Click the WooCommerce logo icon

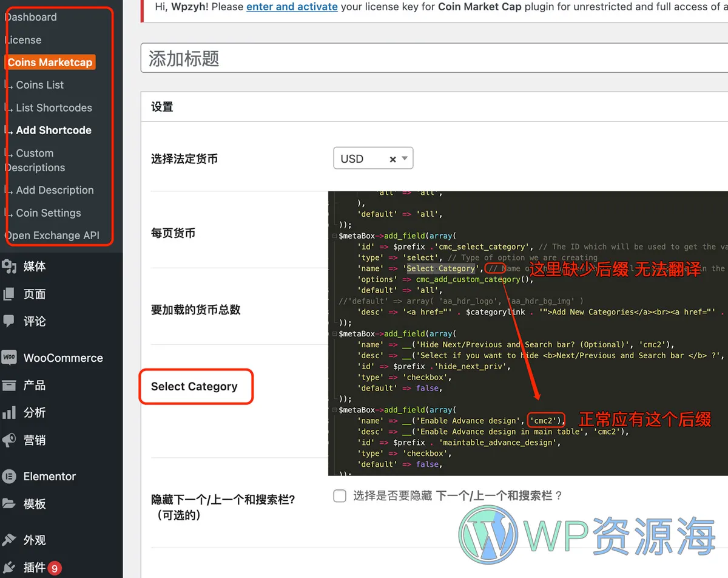pyautogui.click(x=9, y=358)
